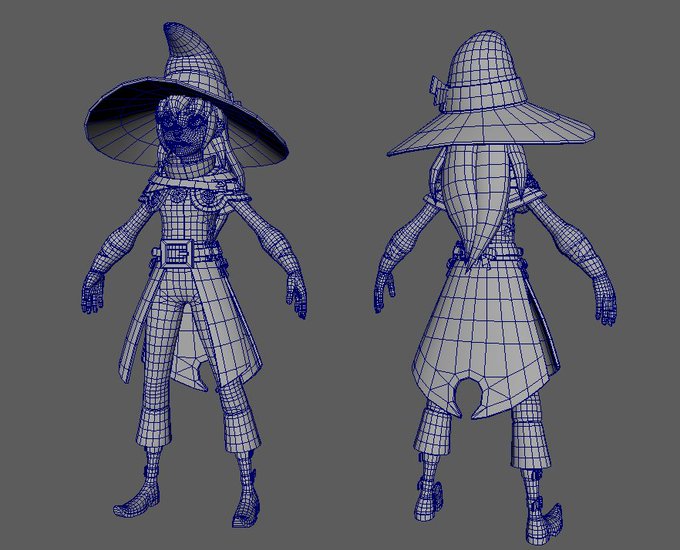
Task: Select the bow on the back-view hat
Action: [x=440, y=93]
